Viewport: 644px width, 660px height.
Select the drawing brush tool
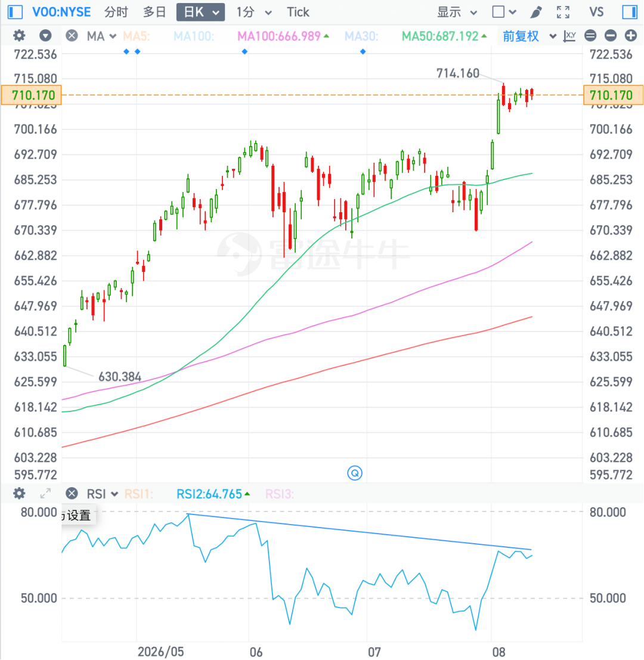536,12
